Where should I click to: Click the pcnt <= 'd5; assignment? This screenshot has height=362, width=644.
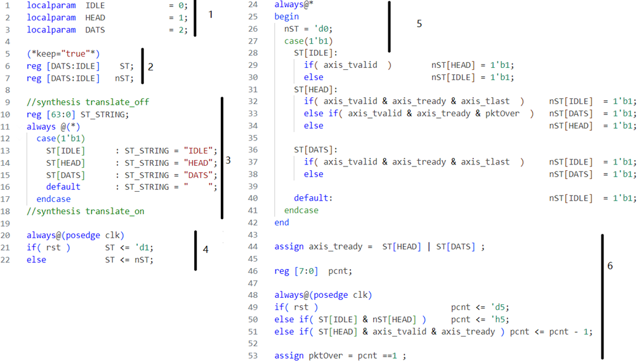pos(480,307)
